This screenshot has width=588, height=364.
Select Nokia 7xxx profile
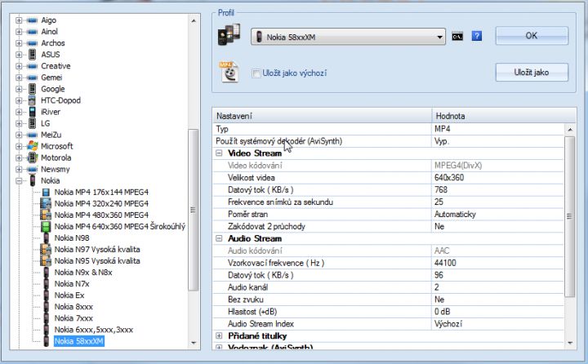(73, 318)
